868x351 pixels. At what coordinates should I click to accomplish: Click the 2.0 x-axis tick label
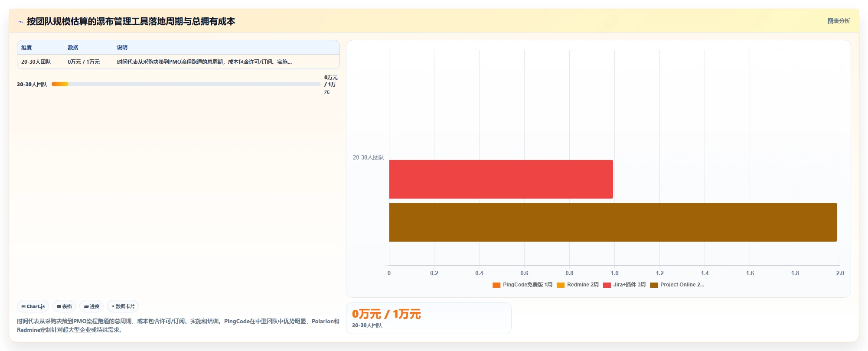click(x=840, y=273)
